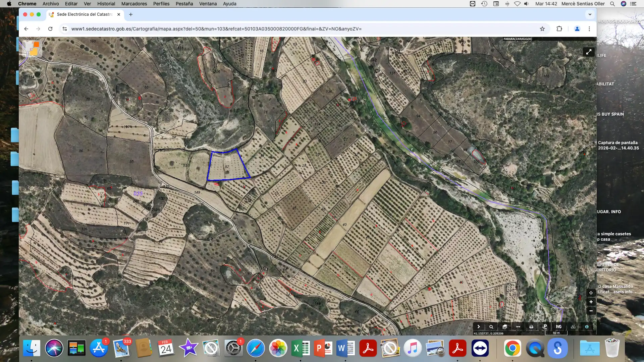
Task: Open Spotlight search in menu bar
Action: [612, 4]
